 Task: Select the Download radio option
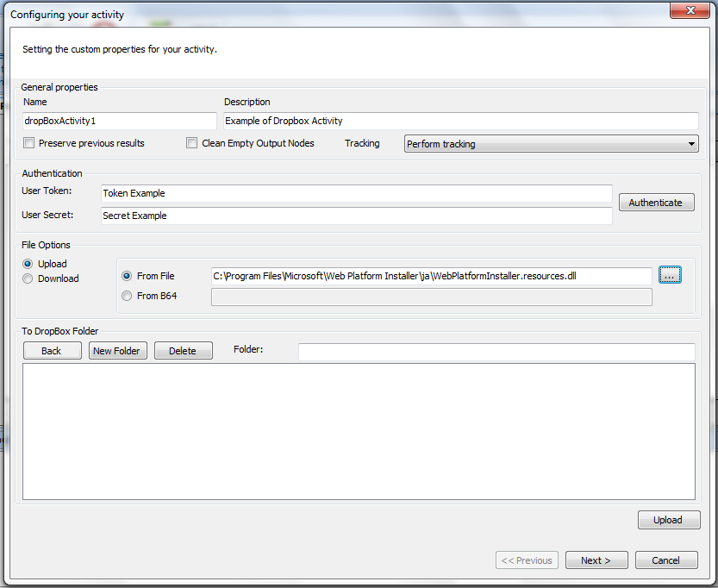28,278
